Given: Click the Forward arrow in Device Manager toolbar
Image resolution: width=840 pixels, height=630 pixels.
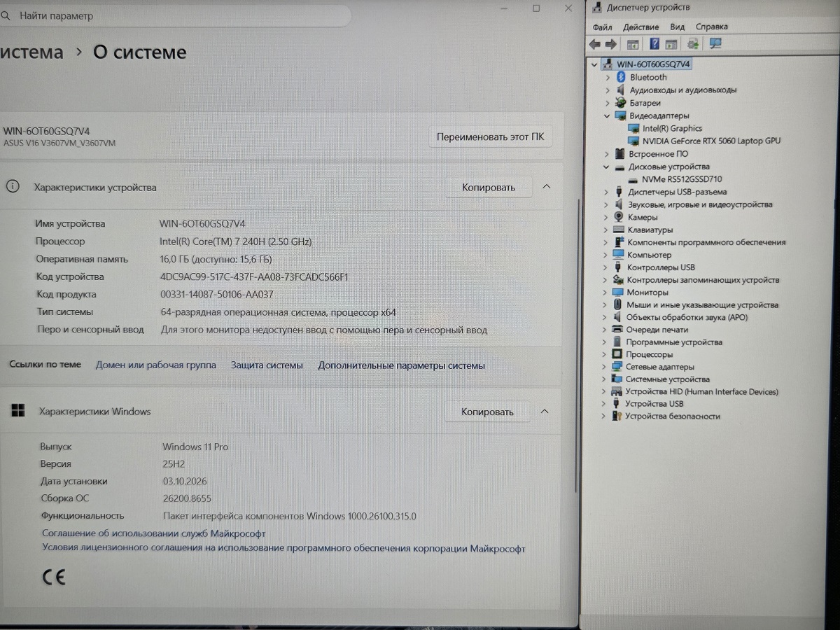Looking at the screenshot, I should (610, 44).
